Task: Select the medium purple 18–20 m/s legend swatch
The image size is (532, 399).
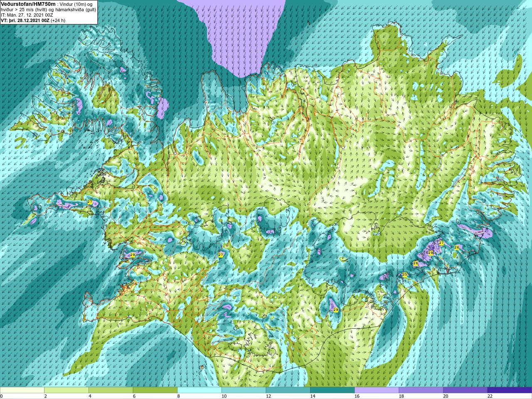Action: [x=421, y=390]
